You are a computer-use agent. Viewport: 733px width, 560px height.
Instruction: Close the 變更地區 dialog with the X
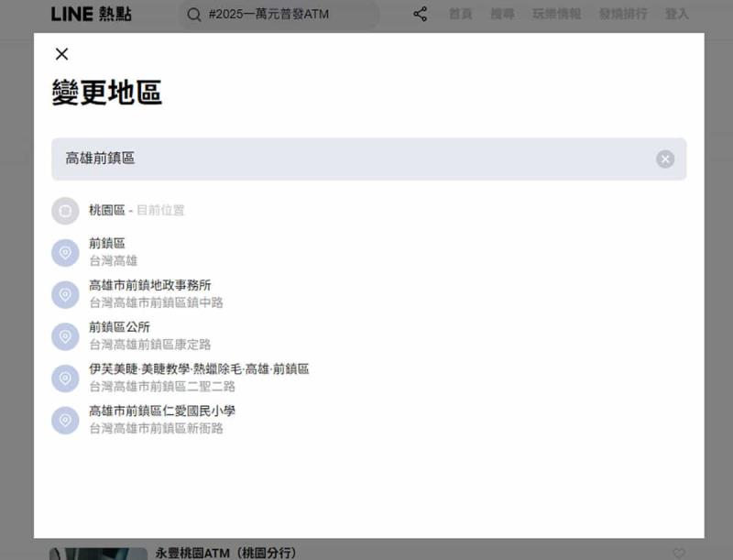61,54
